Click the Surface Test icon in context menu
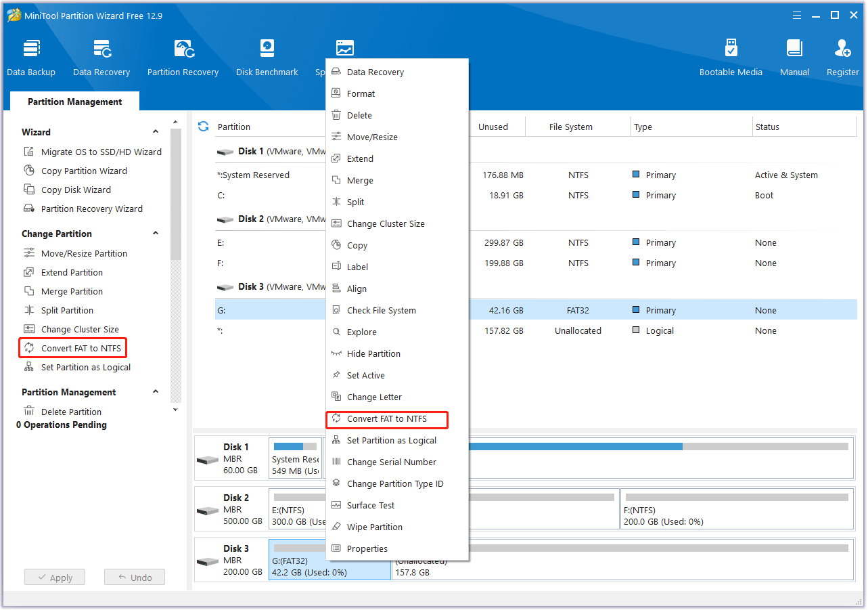This screenshot has width=868, height=610. click(x=336, y=505)
